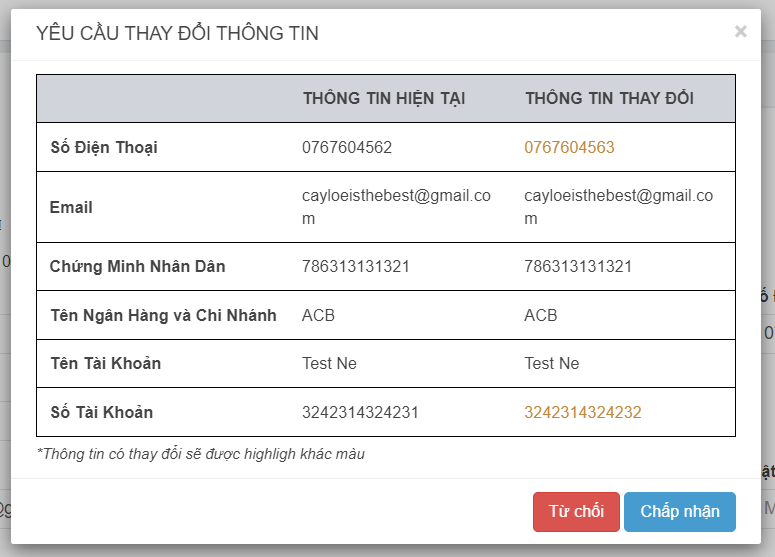This screenshot has width=775, height=557.
Task: Click the blue Chấp nhận button
Action: [680, 511]
